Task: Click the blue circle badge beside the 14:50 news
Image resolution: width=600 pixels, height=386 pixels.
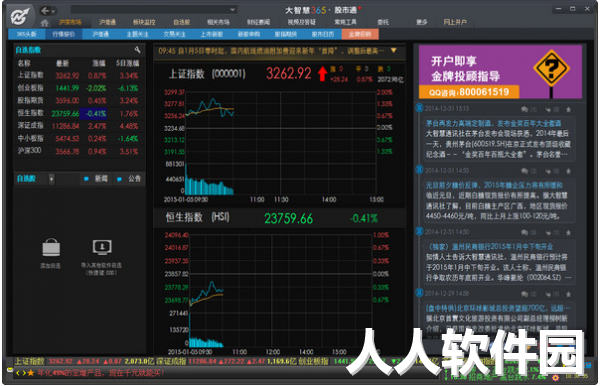Action: coord(419,231)
